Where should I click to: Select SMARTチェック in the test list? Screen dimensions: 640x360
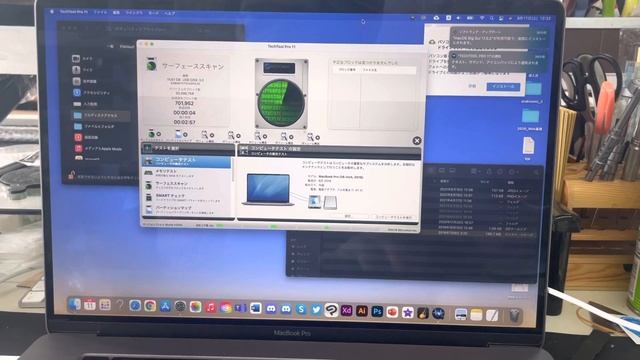[x=187, y=198]
